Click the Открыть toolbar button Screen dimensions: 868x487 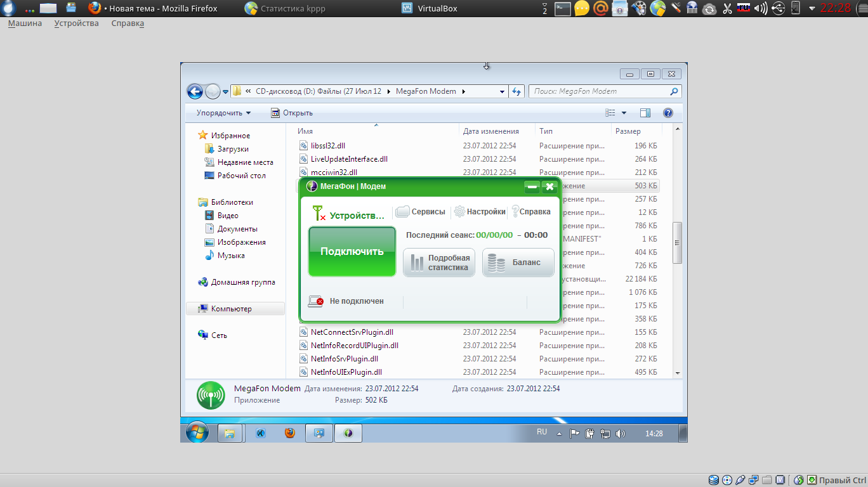(x=292, y=113)
